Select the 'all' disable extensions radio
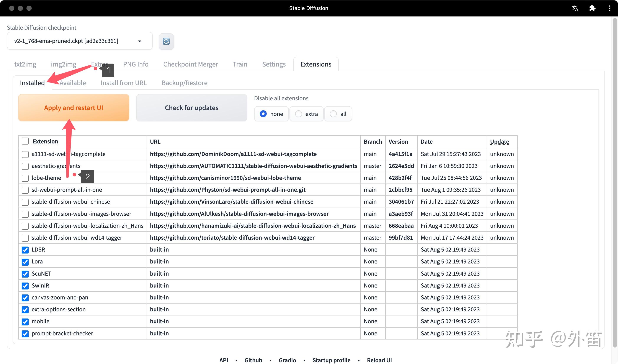This screenshot has height=364, width=618. pyautogui.click(x=333, y=114)
